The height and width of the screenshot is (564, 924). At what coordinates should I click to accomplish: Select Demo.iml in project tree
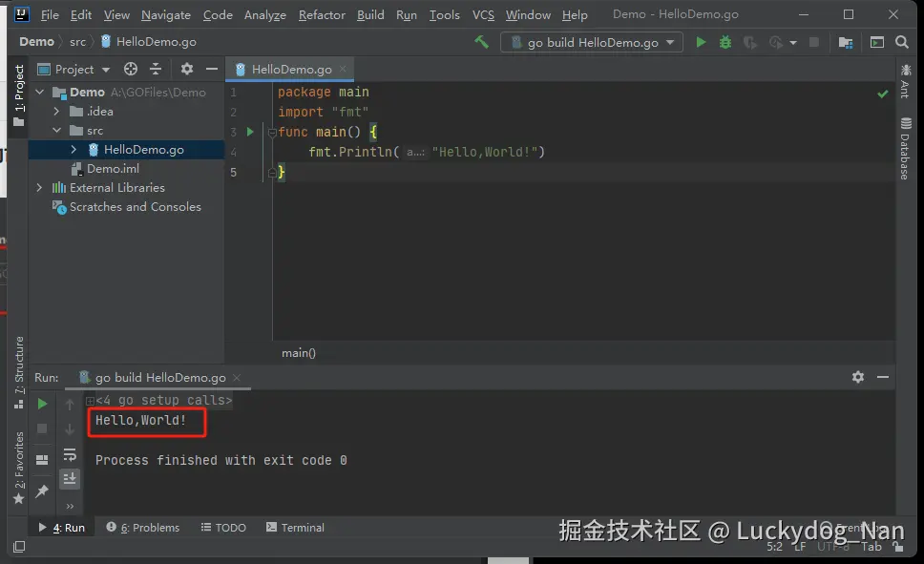[x=113, y=169]
